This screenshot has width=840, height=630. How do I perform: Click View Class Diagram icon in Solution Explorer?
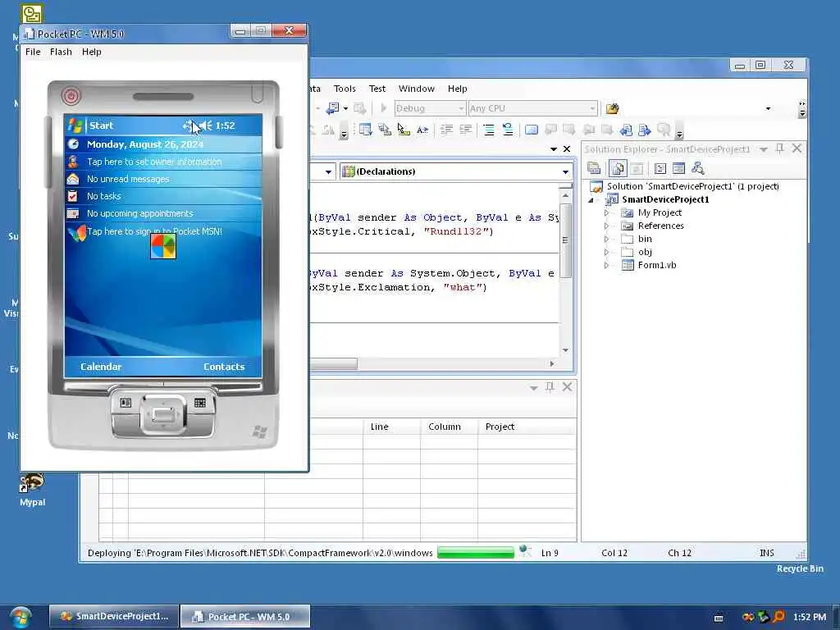697,168
